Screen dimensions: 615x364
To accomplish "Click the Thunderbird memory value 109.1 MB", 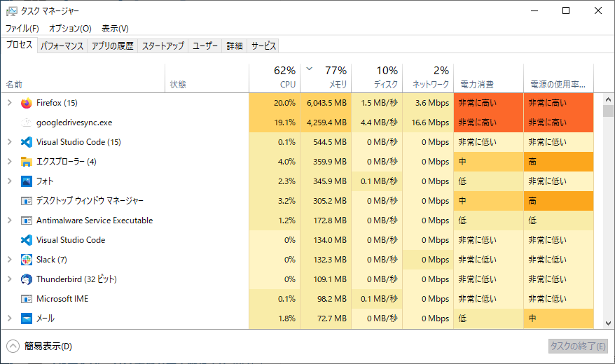I will 330,279.
